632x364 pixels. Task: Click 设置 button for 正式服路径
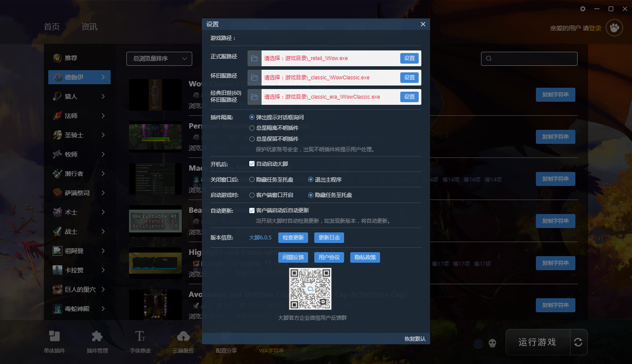[409, 58]
